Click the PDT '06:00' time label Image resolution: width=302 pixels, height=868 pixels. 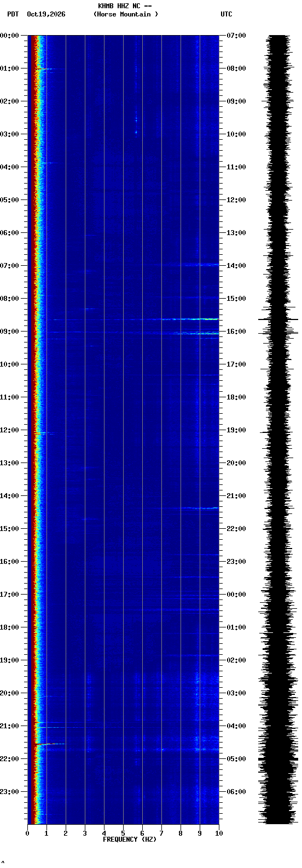click(9, 233)
